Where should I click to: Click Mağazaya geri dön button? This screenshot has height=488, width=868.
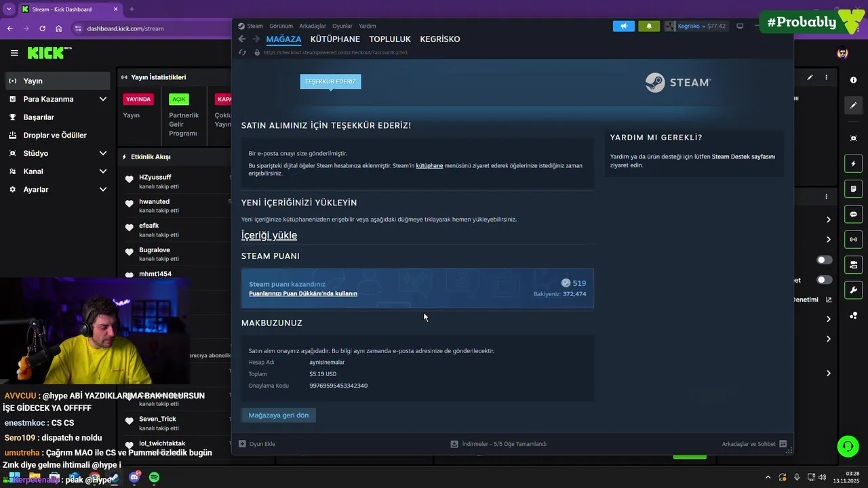click(x=279, y=415)
